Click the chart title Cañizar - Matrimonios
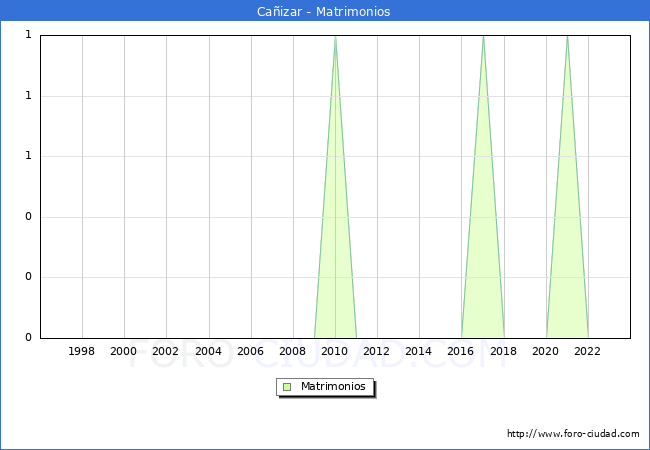The image size is (650, 450). pyautogui.click(x=323, y=11)
